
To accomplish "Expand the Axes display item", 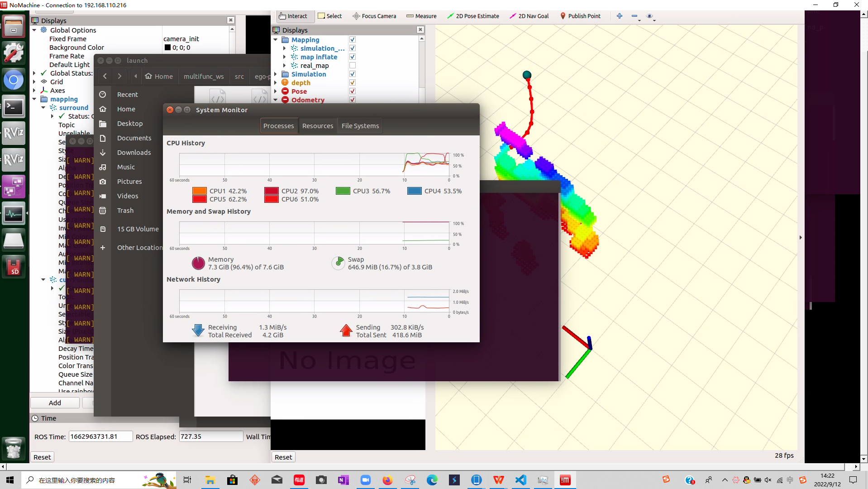I will [x=34, y=90].
